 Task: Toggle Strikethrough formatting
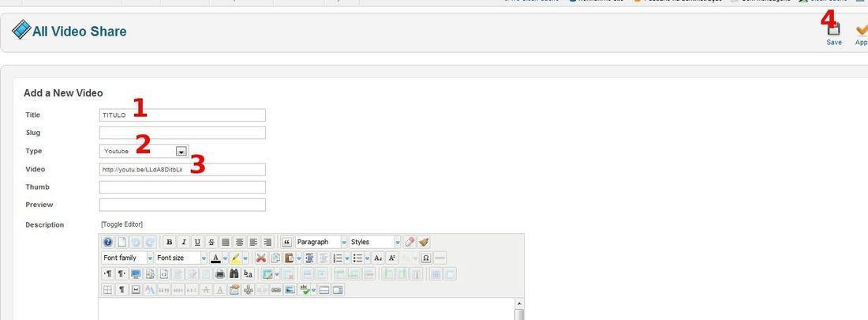tap(211, 242)
